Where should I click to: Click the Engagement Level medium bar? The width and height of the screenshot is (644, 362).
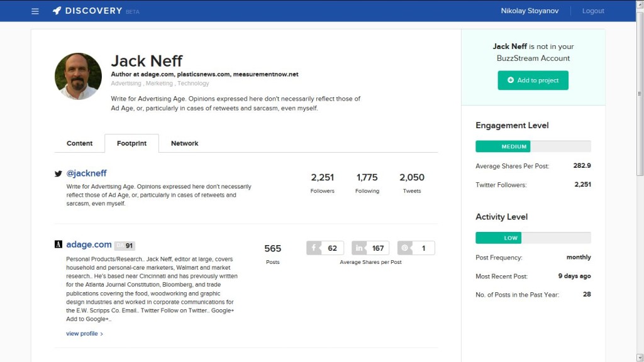tap(533, 146)
